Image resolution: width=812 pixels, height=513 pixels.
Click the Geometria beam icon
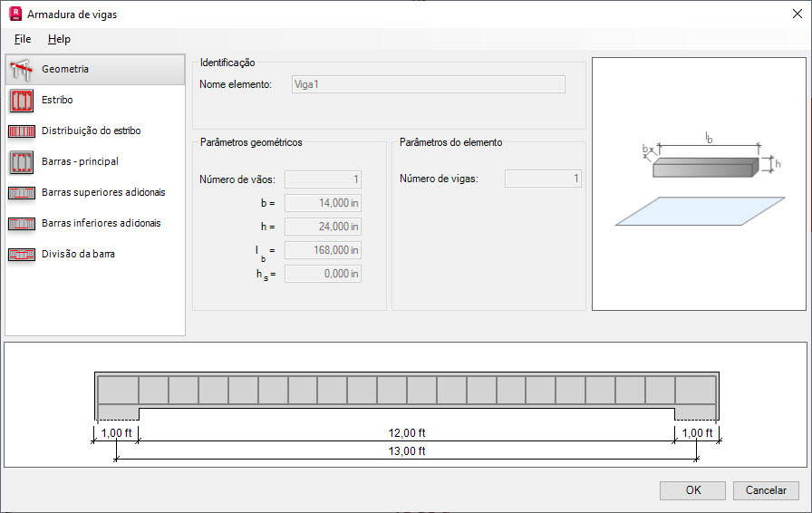[22, 70]
